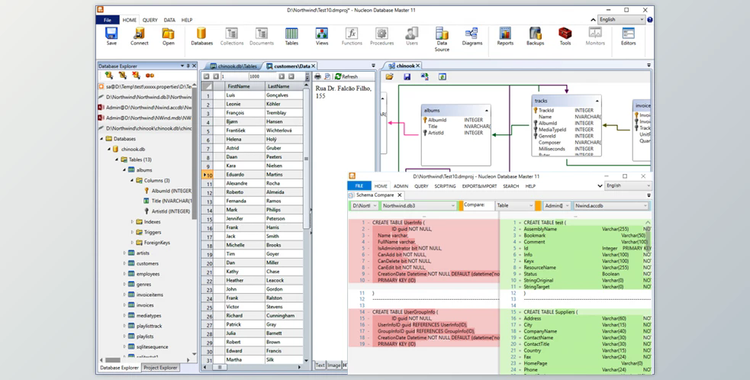Open the Tools ribbon icon
Screen dimensions: 750x380
[x=565, y=36]
